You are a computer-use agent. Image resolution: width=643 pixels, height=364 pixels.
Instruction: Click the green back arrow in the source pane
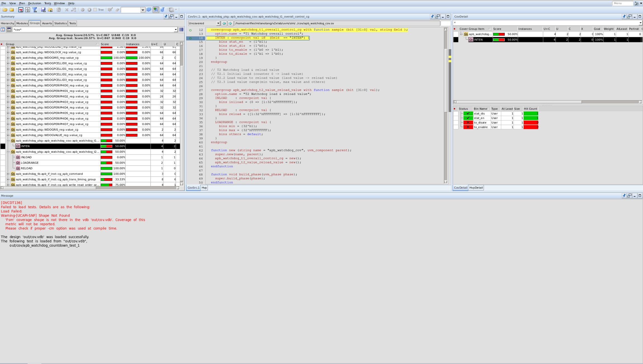pos(224,23)
